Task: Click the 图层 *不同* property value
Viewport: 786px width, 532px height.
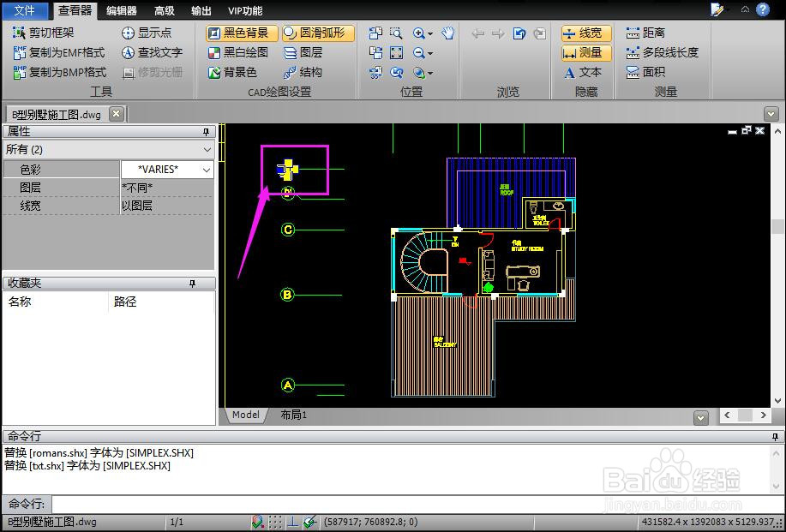Action: 166,188
